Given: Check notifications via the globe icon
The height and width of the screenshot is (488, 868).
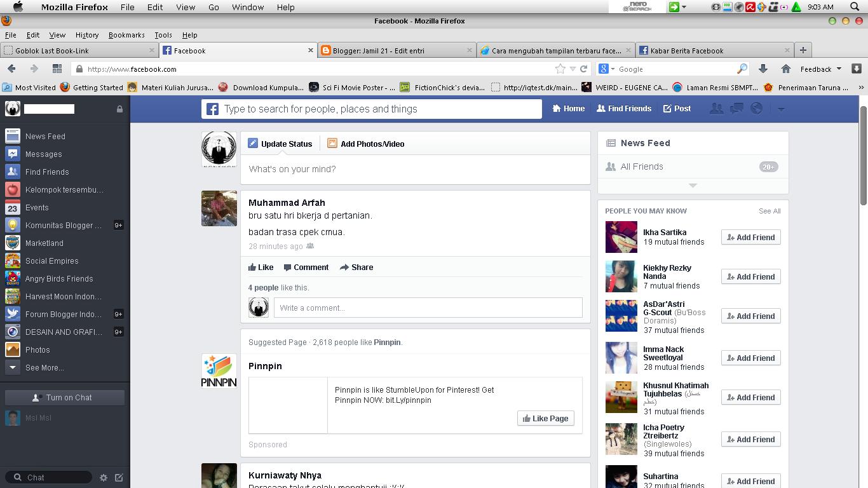Looking at the screenshot, I should 756,109.
